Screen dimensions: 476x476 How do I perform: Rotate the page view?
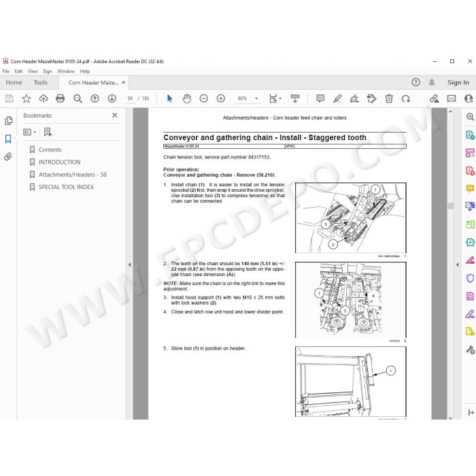[x=406, y=99]
